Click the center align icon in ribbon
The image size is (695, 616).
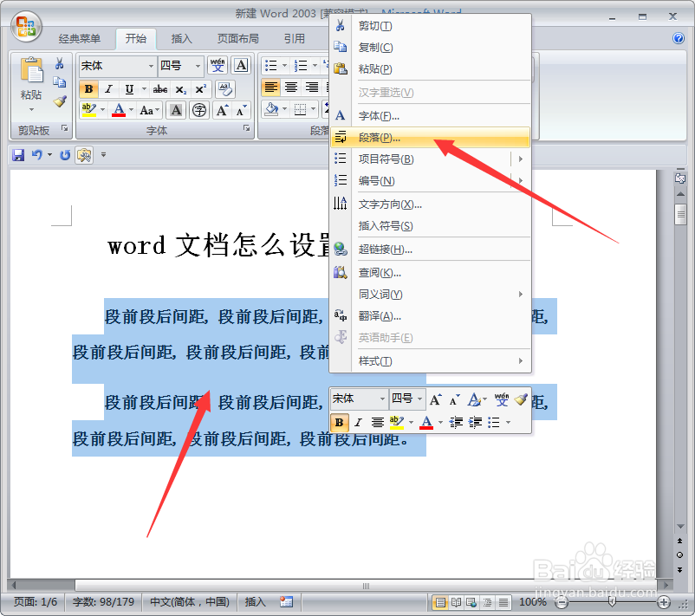(x=291, y=88)
